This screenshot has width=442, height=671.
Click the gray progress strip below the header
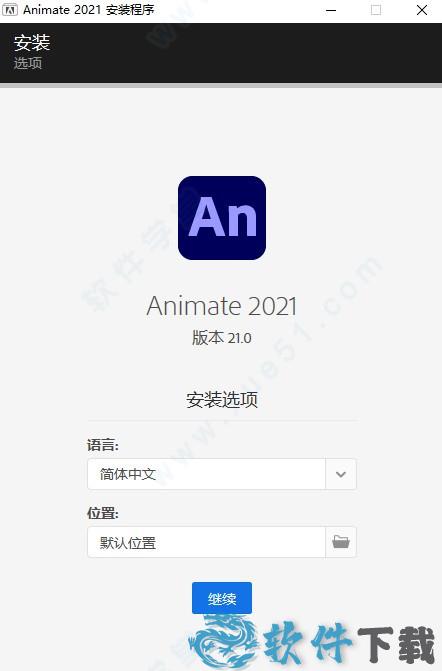[221, 86]
